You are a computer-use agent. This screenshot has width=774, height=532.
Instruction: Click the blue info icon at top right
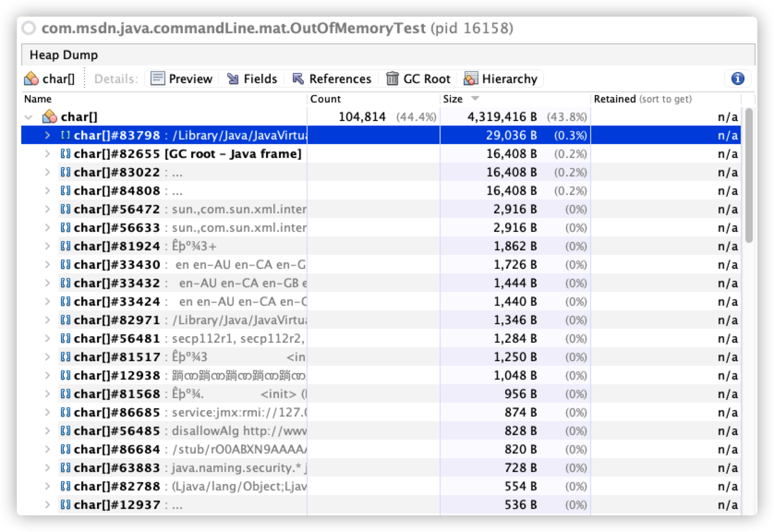[x=738, y=79]
